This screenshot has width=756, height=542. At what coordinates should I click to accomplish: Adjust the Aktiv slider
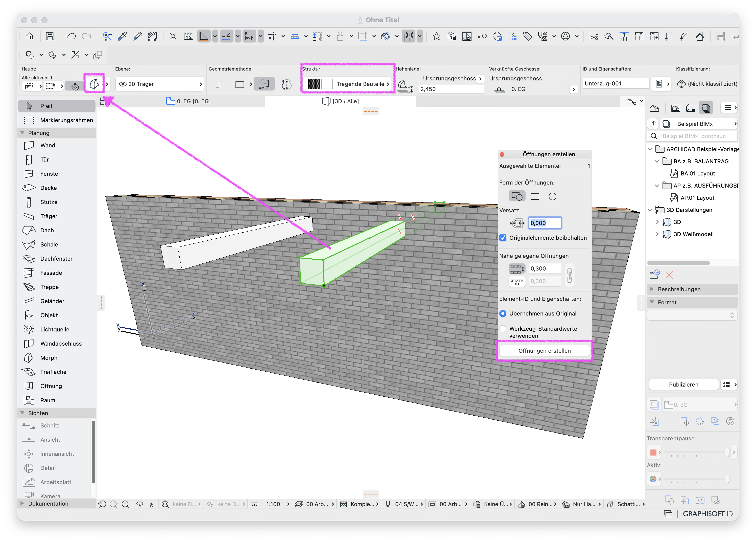(695, 479)
